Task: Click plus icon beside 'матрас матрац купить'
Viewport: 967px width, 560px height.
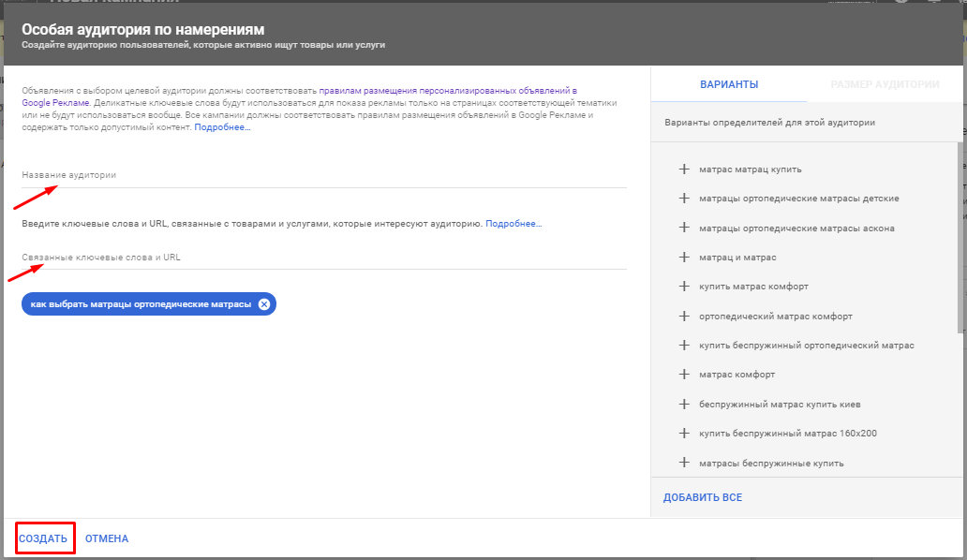Action: (683, 169)
